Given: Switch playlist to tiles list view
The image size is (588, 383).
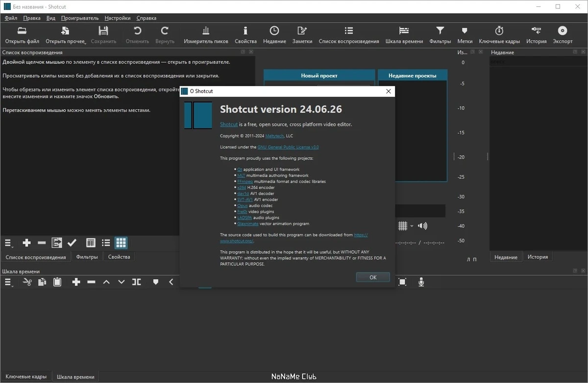Looking at the screenshot, I should pyautogui.click(x=106, y=242).
